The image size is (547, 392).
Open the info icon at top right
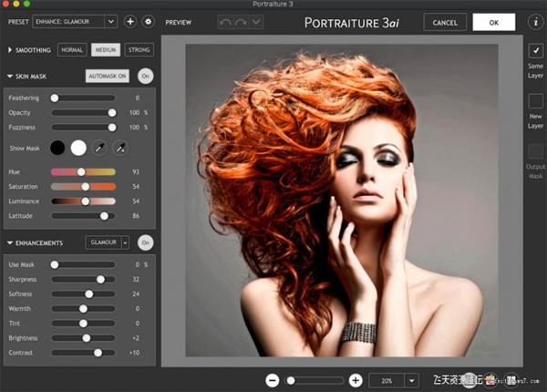click(534, 21)
